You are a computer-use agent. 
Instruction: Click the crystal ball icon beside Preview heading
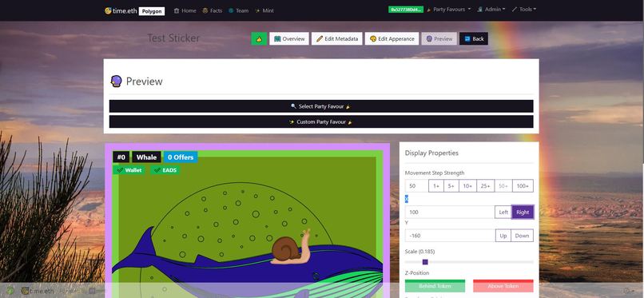coord(116,81)
